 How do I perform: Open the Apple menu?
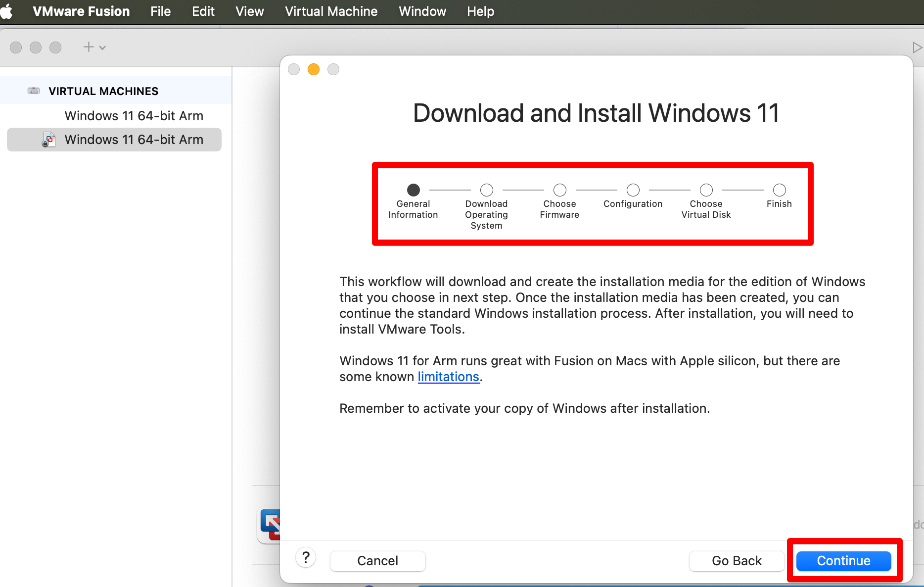pos(6,11)
